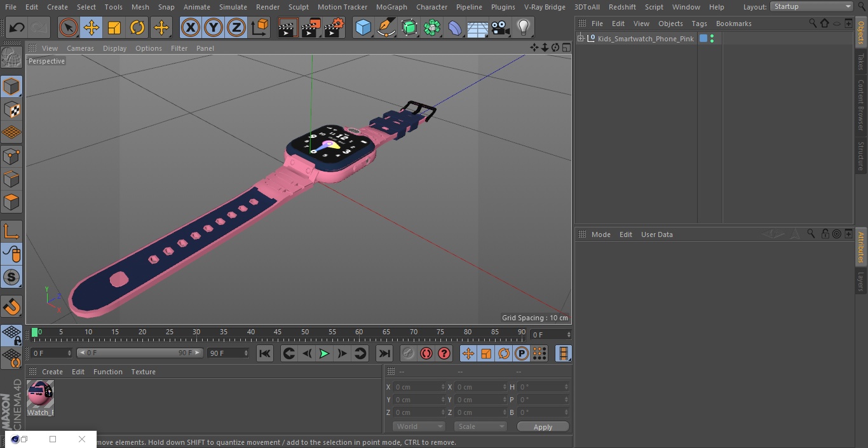The image size is (868, 448).
Task: Add a Light object
Action: tap(523, 27)
